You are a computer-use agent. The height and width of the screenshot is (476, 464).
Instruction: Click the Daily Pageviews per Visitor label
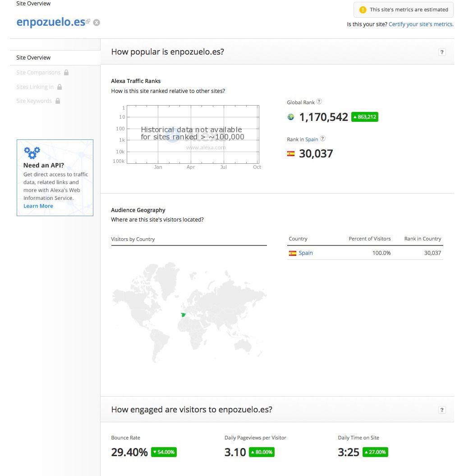pyautogui.click(x=255, y=438)
